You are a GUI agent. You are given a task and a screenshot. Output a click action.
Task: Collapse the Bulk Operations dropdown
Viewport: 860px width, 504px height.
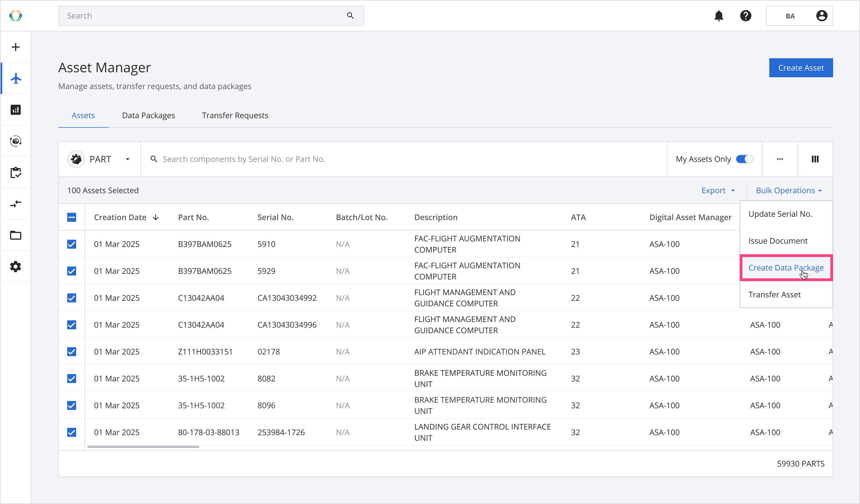coord(789,190)
